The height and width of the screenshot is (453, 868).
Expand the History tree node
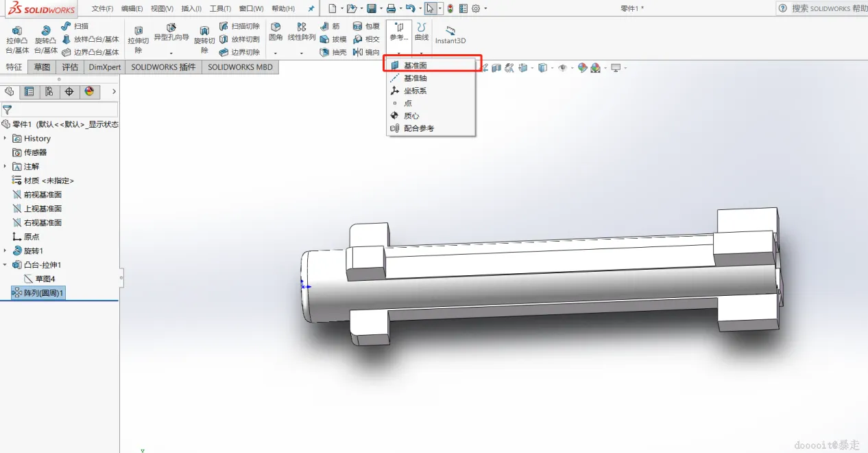point(5,139)
